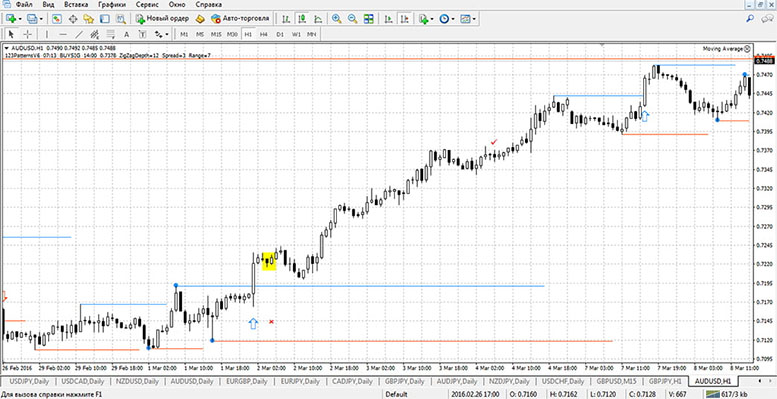Toggle the Terminal panel icon
Screen dimensions: 777x399
coord(105,19)
